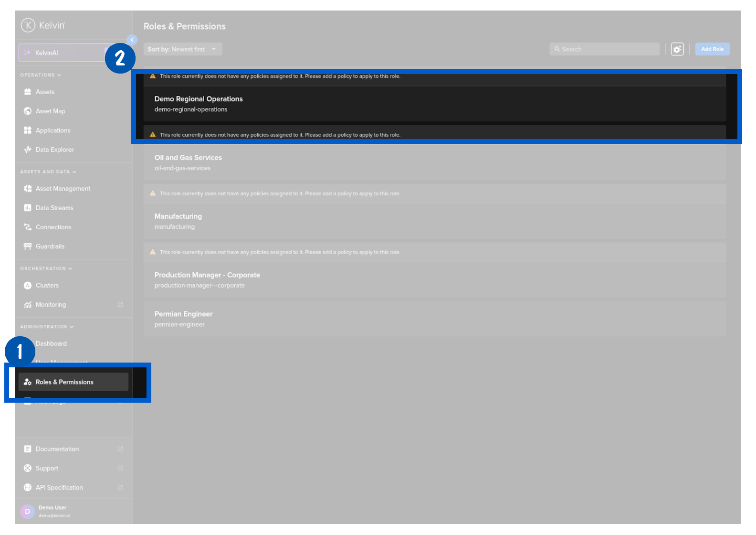This screenshot has width=756, height=535.
Task: Open Monitoring external link icon
Action: pyautogui.click(x=120, y=305)
